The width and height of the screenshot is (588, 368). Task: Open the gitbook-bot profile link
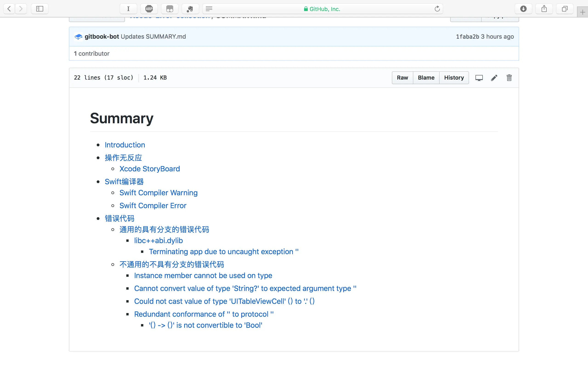102,37
